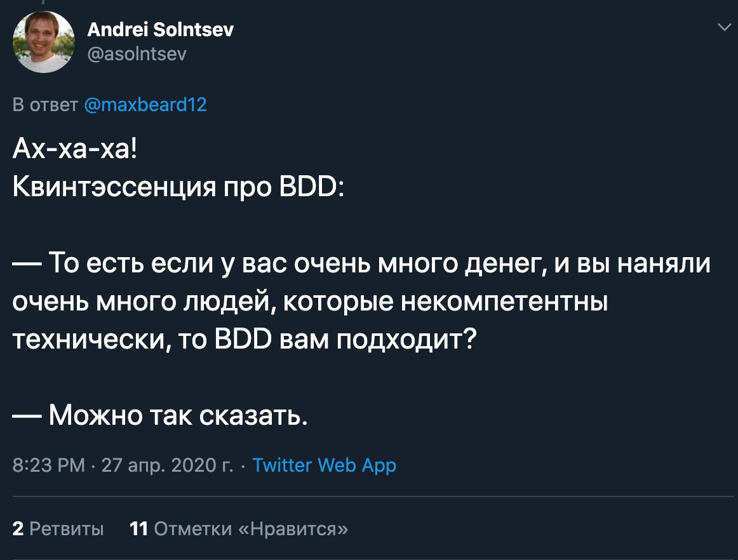Click the "В ответ" reply label
This screenshot has height=560, width=738.
point(45,105)
